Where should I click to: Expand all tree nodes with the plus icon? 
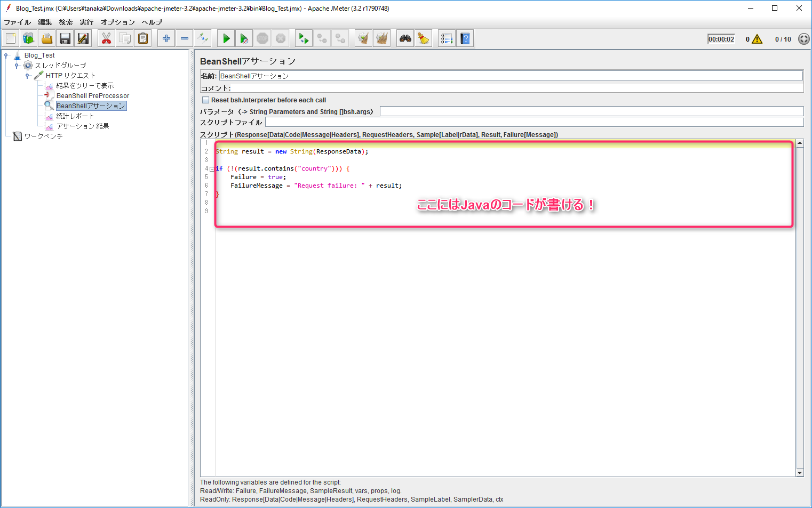(166, 38)
